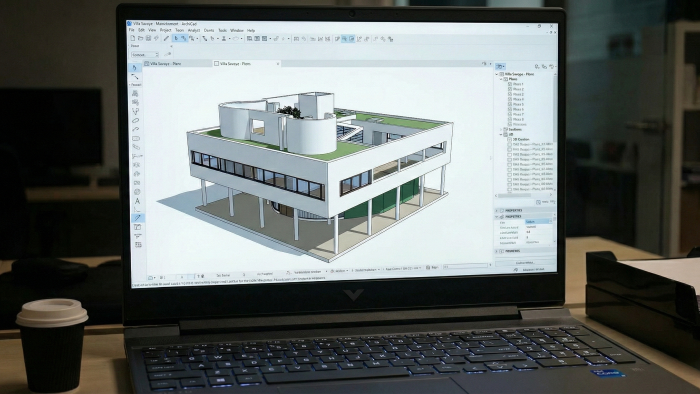Expand the Sections folder in Navigator tree

click(501, 129)
